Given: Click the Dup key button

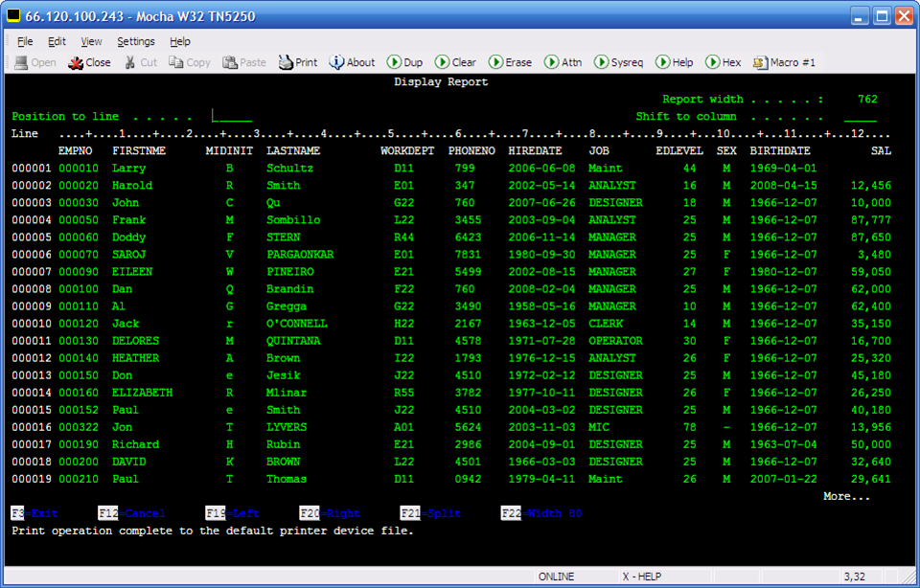Looking at the screenshot, I should (404, 62).
